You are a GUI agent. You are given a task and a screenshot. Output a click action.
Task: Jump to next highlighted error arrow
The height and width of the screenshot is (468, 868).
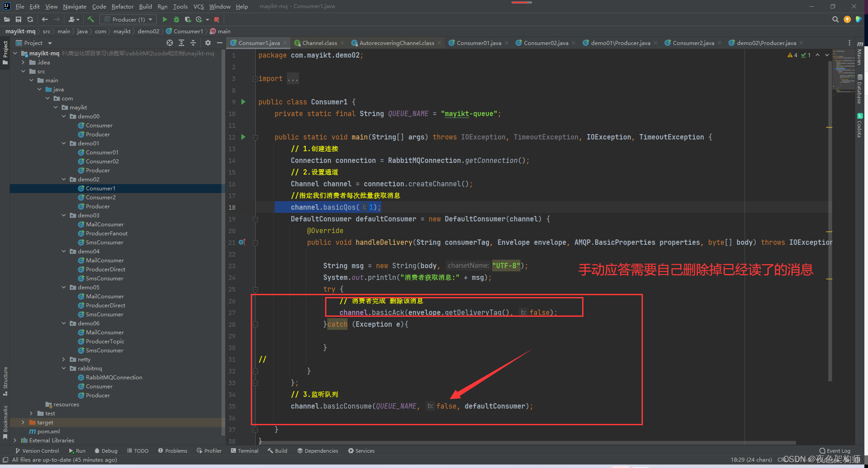click(827, 55)
